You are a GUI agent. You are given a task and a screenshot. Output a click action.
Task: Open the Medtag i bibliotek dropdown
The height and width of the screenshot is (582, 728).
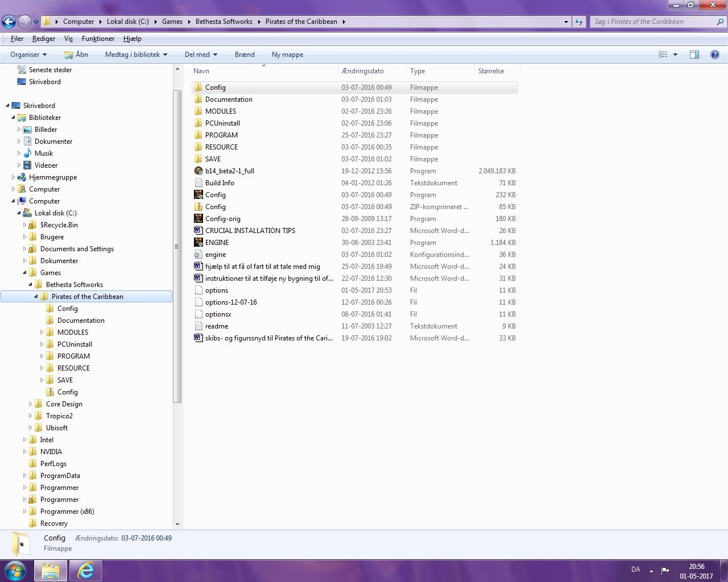click(136, 55)
